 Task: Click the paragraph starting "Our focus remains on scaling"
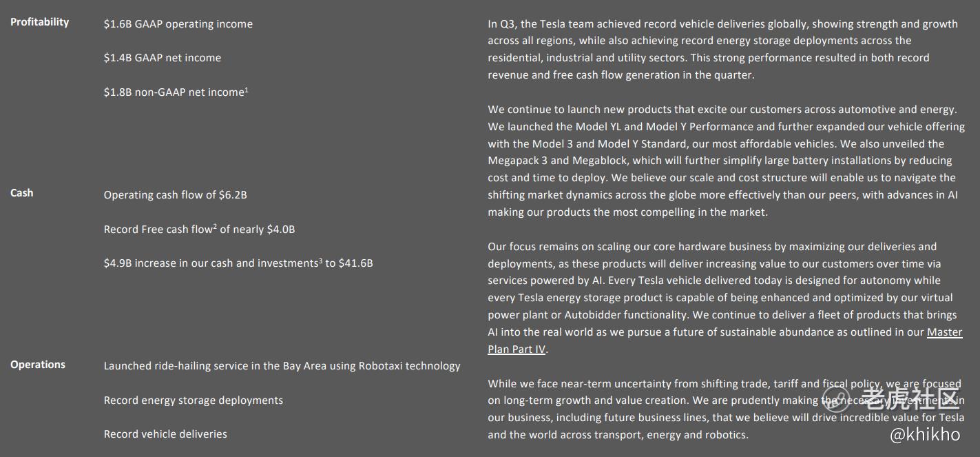tap(722, 298)
